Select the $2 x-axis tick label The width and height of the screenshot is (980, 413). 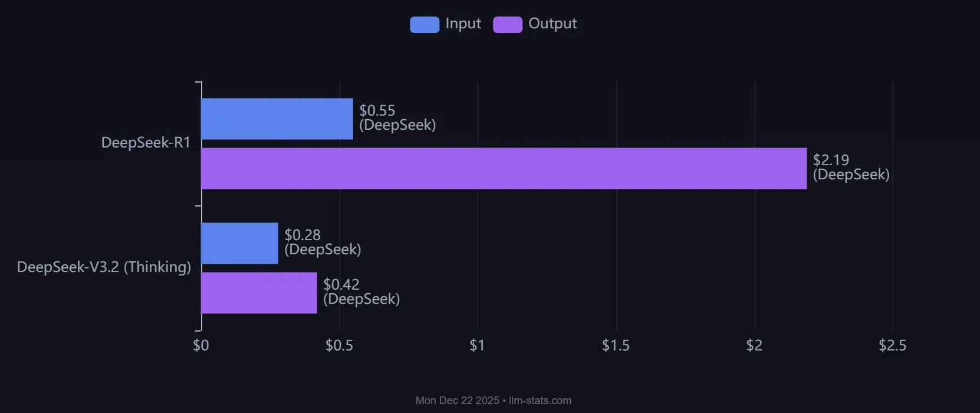(x=754, y=346)
